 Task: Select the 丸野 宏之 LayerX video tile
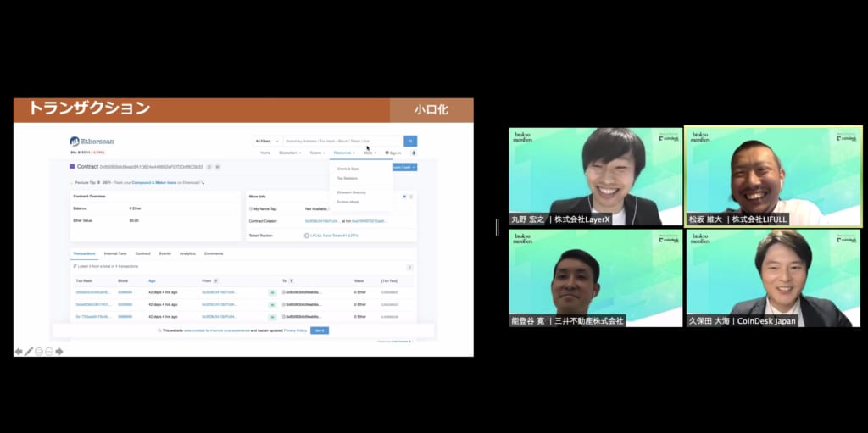[x=596, y=176]
